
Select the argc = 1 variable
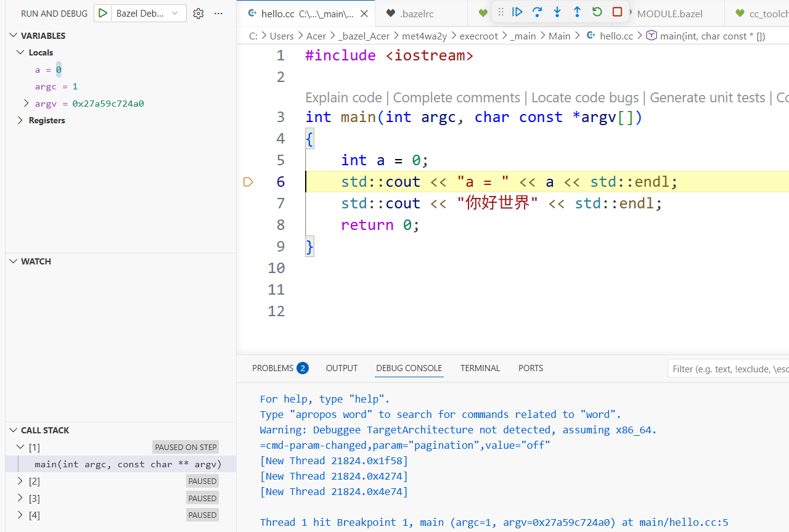[x=56, y=86]
